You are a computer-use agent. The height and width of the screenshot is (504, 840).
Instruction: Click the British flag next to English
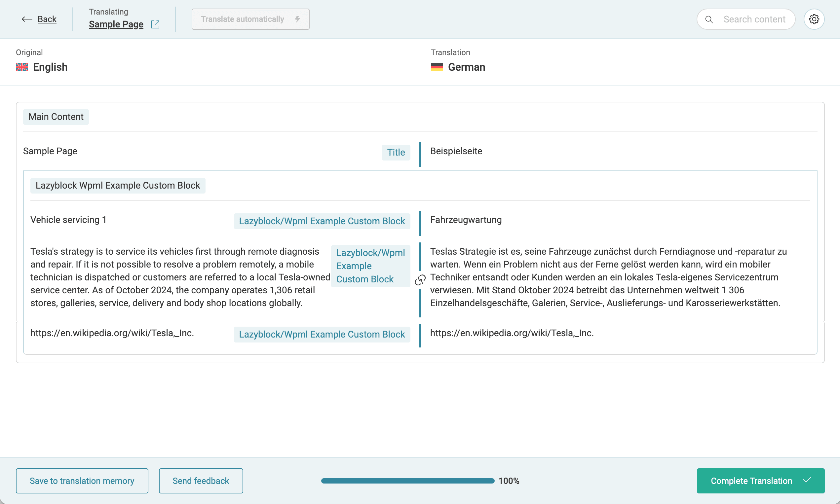(21, 67)
